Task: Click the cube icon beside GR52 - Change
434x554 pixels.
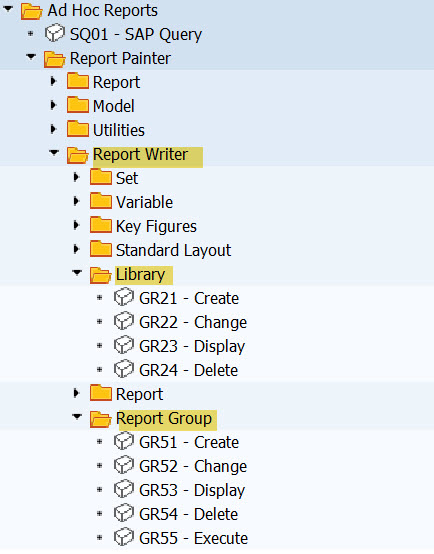Action: click(124, 465)
